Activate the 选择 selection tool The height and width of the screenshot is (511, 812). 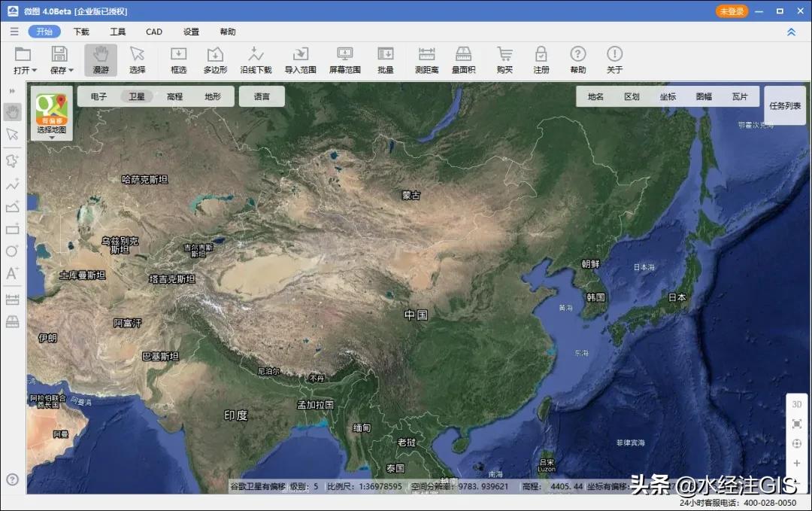tap(136, 59)
